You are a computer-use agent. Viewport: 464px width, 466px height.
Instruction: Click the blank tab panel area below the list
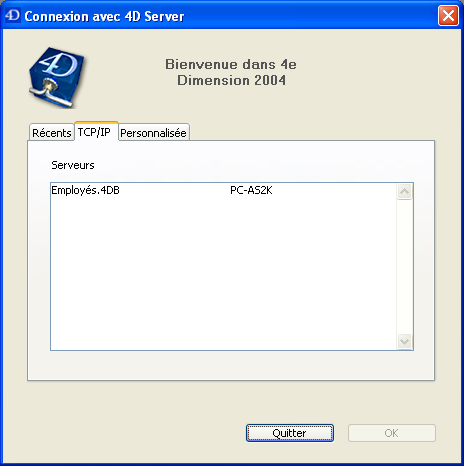tap(231, 365)
